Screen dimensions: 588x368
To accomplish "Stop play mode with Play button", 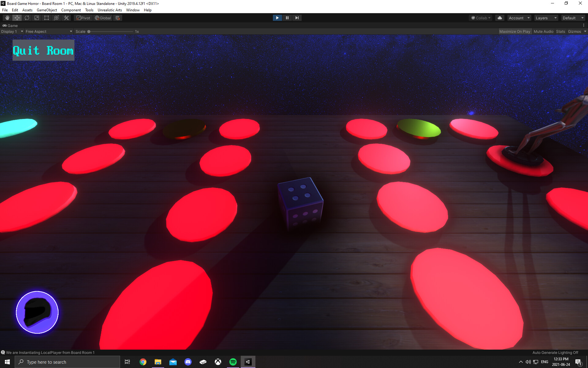I will click(277, 18).
